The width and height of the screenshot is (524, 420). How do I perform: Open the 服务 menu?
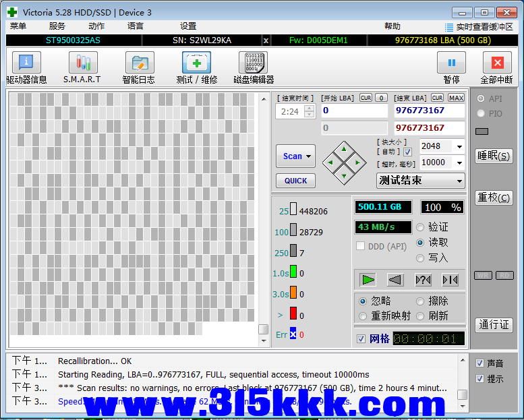tap(57, 26)
